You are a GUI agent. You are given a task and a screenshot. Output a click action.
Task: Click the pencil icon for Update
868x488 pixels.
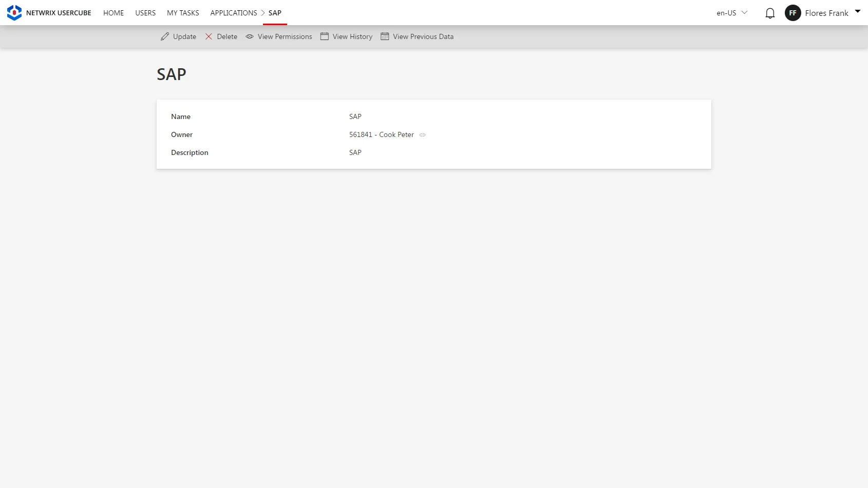(165, 36)
